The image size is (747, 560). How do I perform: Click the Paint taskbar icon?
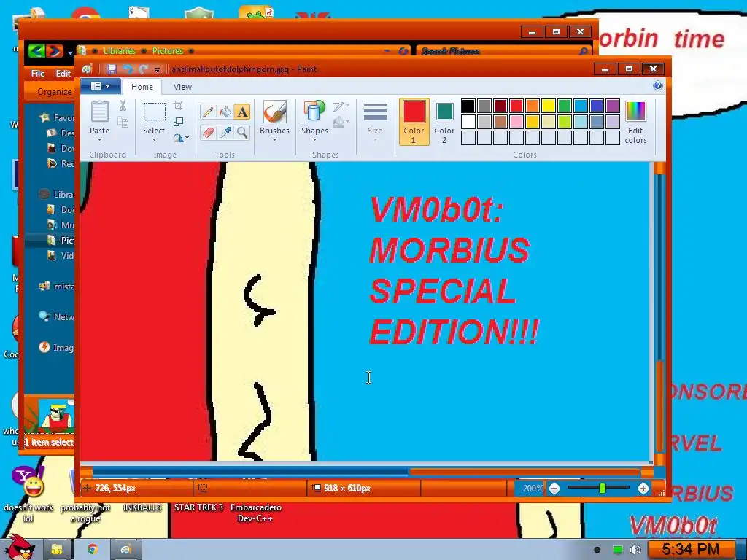point(125,550)
